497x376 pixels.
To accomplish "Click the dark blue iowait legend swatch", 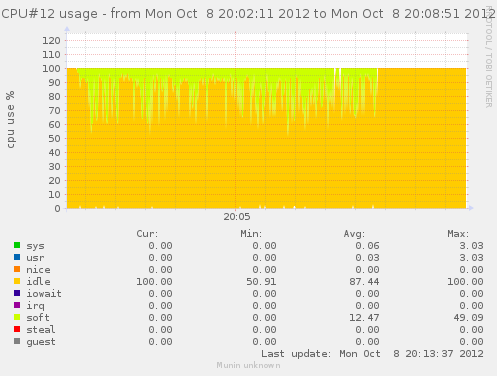I will tap(17, 293).
